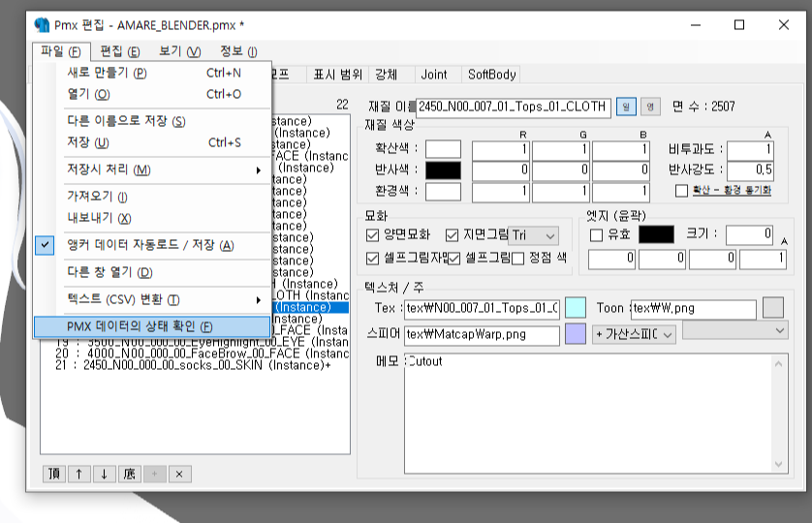Click the × delete material button
812x523 pixels.
point(179,474)
